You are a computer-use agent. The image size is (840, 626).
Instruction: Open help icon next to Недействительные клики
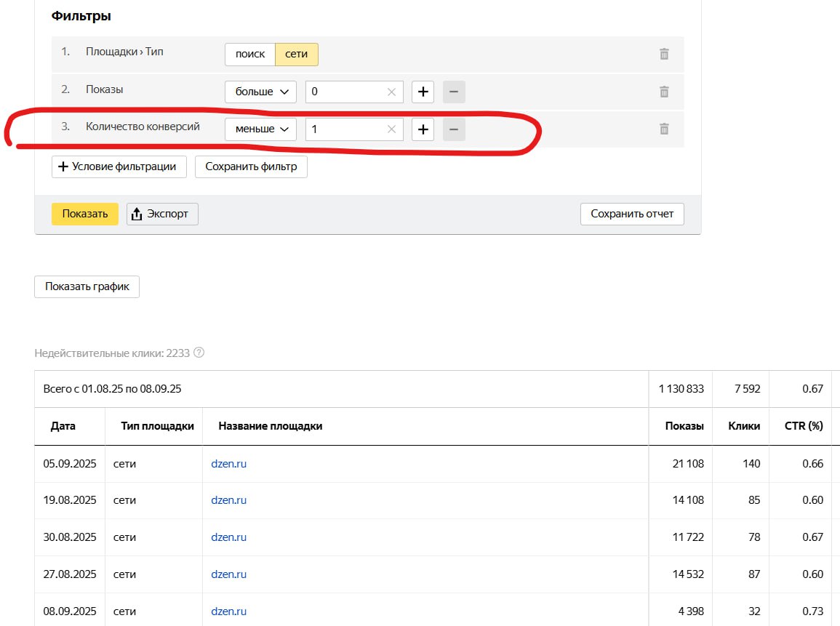click(199, 353)
